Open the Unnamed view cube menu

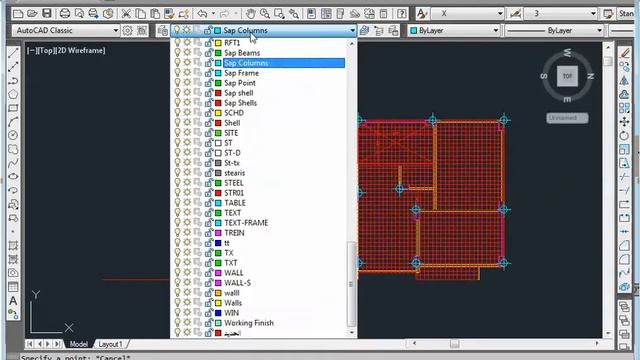pos(567,118)
